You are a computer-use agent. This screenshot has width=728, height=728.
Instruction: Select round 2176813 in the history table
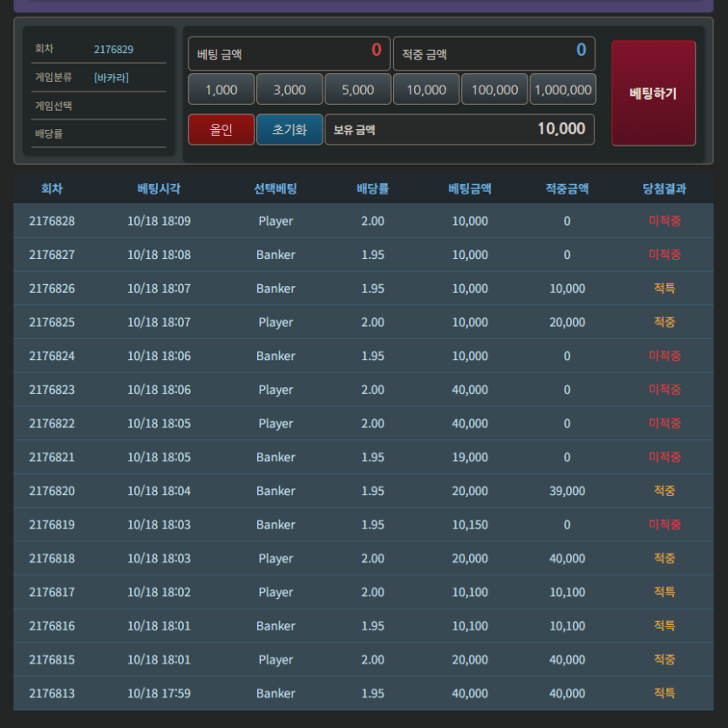click(x=52, y=694)
